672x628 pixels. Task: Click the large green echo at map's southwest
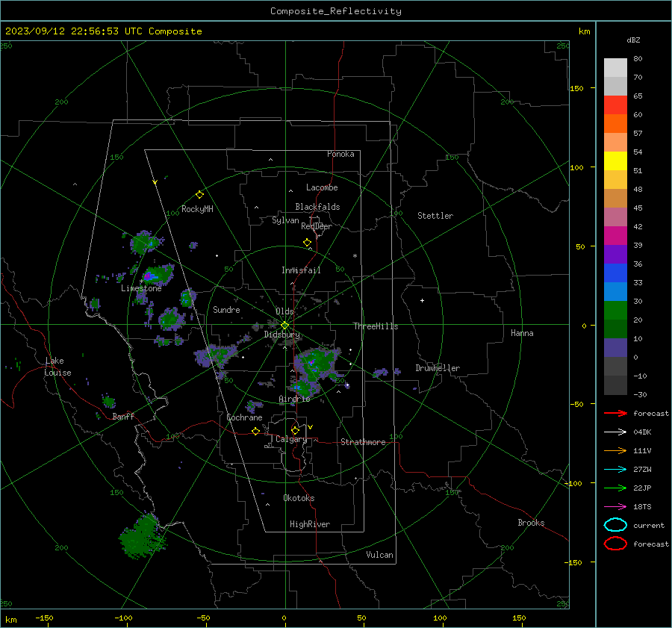pos(141,536)
